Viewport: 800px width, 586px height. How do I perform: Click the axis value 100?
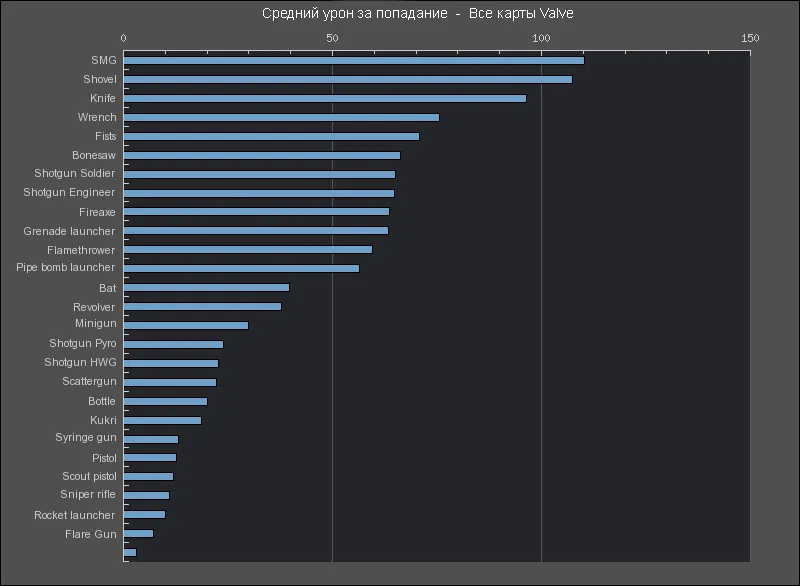tap(541, 38)
